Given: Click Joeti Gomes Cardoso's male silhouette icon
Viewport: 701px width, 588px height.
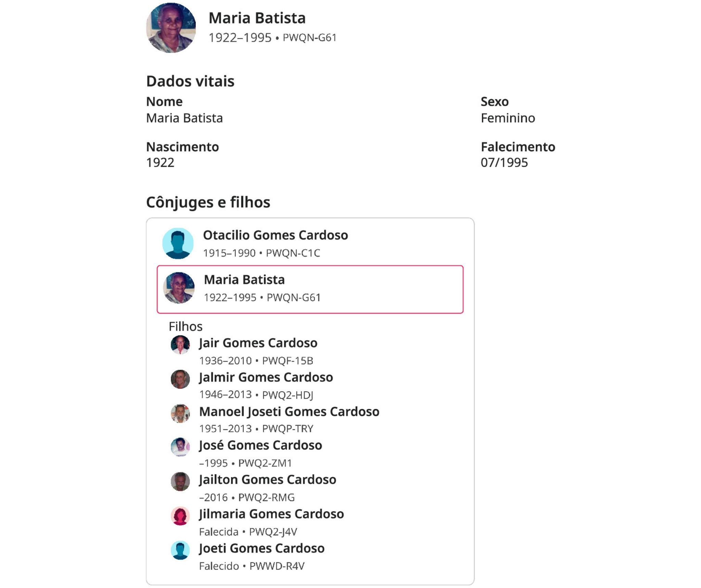Looking at the screenshot, I should coord(180,550).
